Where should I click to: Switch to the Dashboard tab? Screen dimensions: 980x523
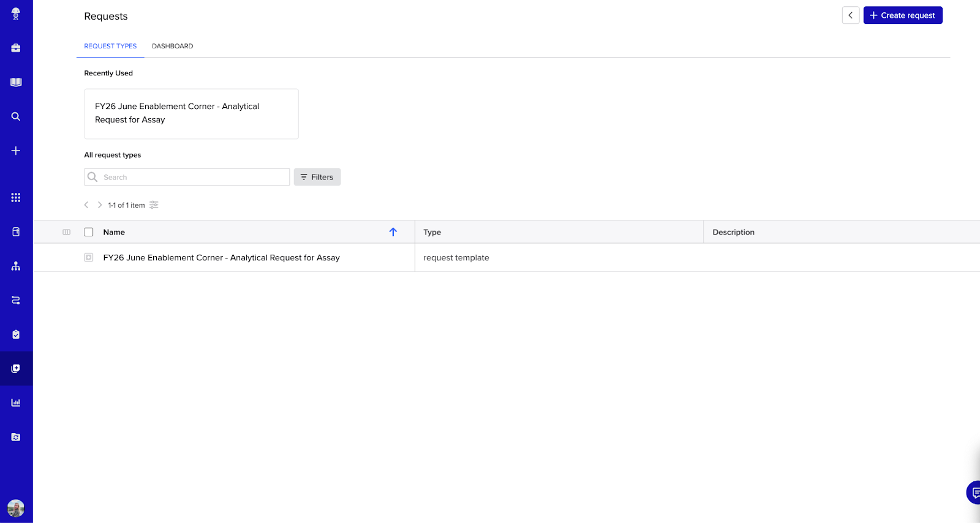tap(172, 46)
